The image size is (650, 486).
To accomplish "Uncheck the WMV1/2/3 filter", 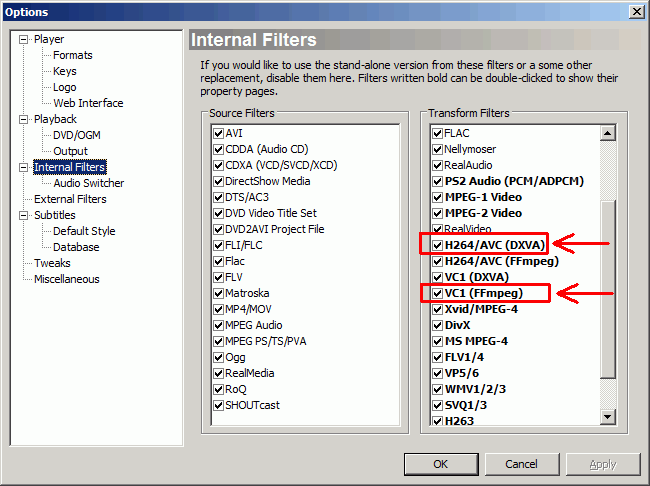I will [437, 389].
